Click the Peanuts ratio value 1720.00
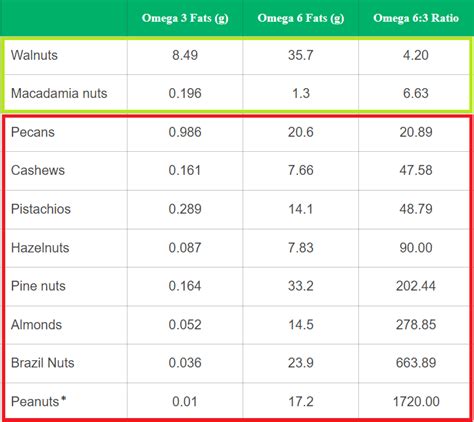 point(416,401)
